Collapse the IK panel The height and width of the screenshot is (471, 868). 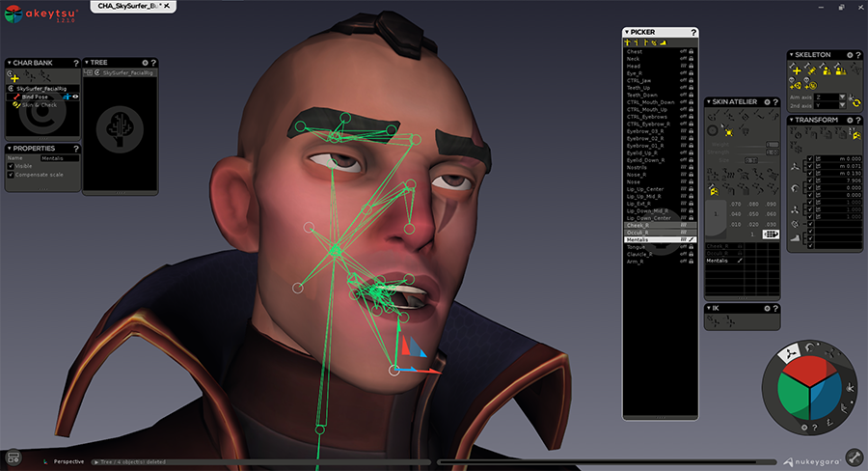click(709, 308)
